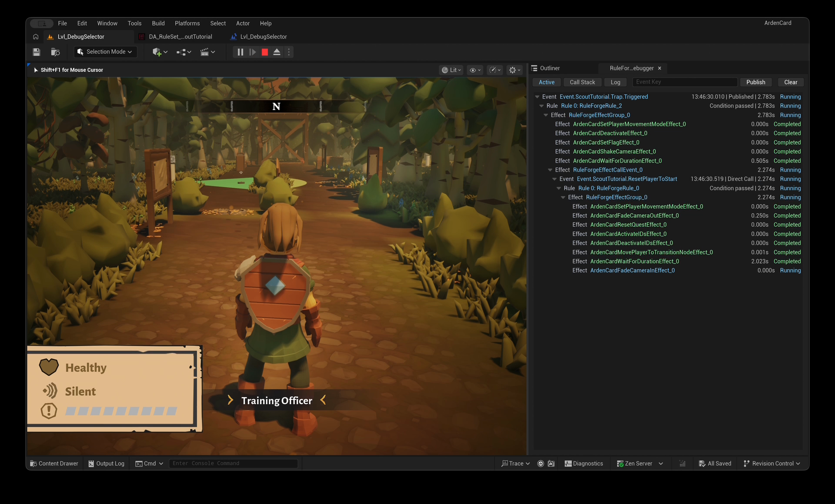Collapse the Rule 0: RuleForgeRule_2 row
This screenshot has height=504, width=835.
click(541, 106)
